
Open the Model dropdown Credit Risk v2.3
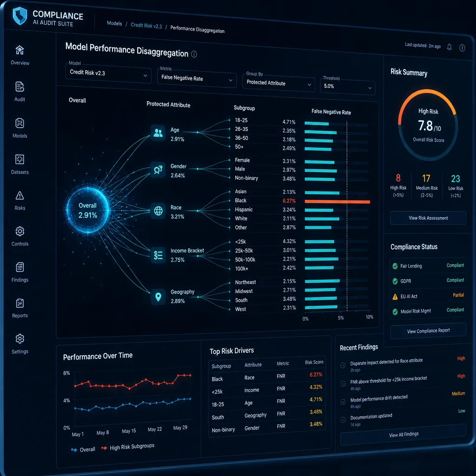[108, 73]
